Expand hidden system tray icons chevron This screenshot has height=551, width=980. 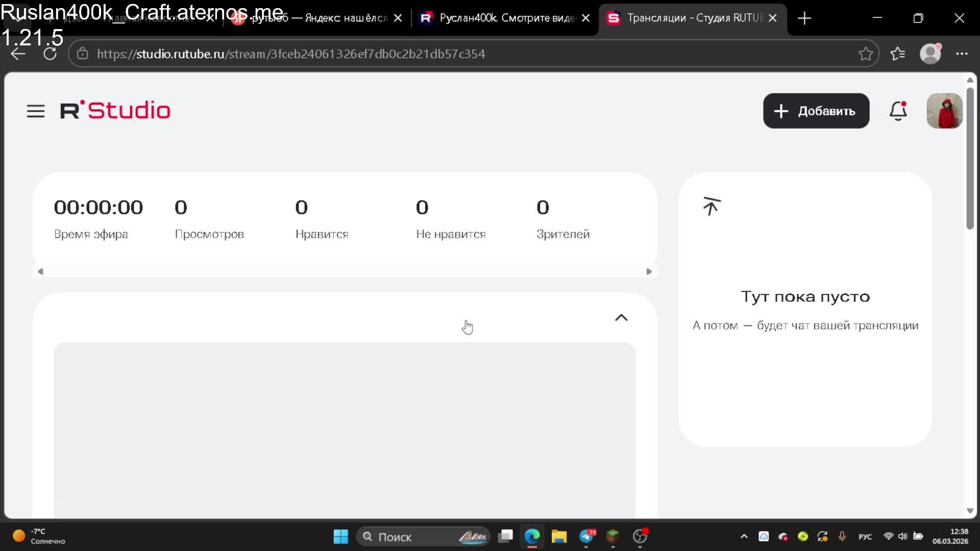point(744,537)
